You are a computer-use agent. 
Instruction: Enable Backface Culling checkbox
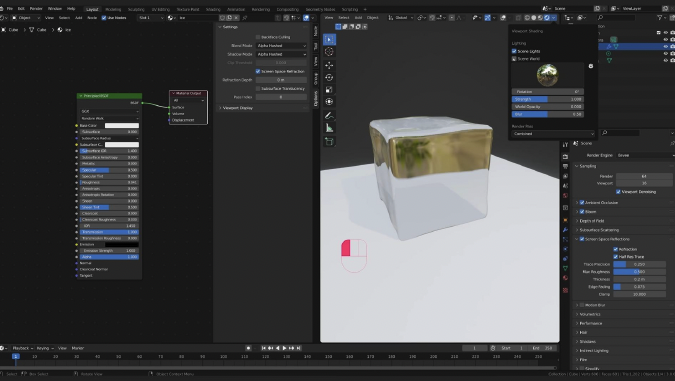point(258,37)
